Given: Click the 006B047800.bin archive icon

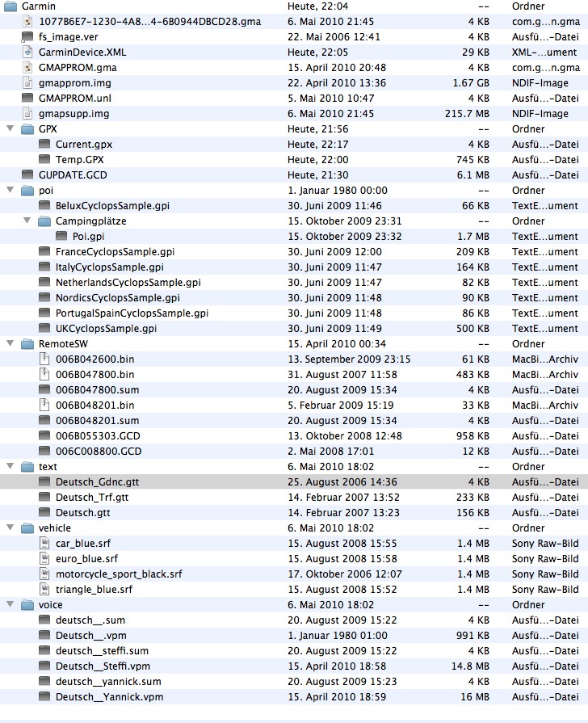Looking at the screenshot, I should (x=44, y=374).
